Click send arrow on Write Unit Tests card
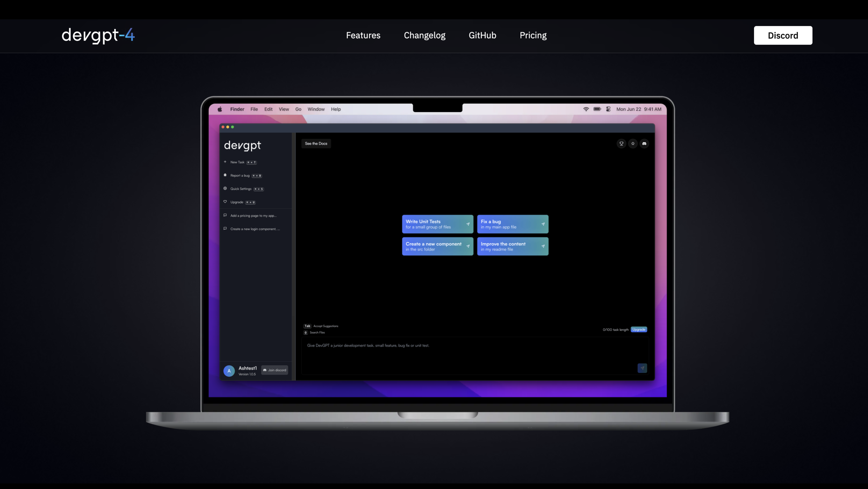868x489 pixels. tap(468, 224)
